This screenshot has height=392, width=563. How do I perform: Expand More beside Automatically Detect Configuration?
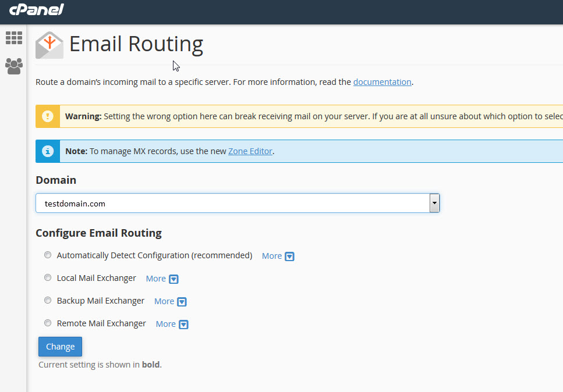tap(278, 256)
